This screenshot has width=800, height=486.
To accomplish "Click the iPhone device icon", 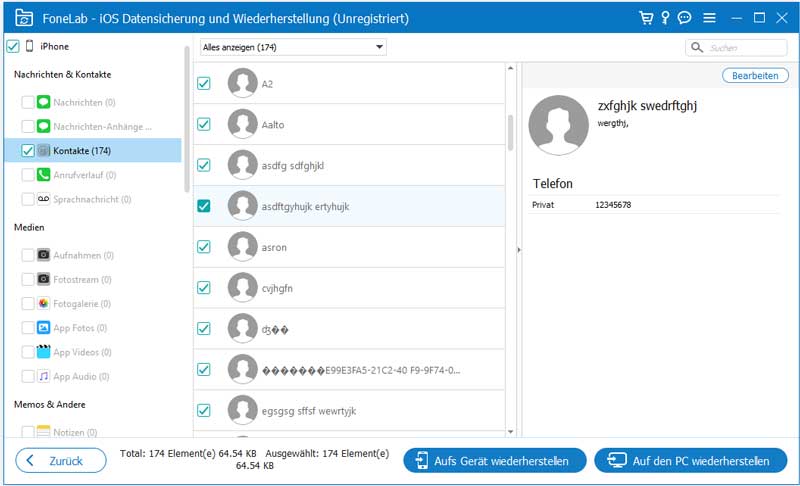I will coord(30,46).
